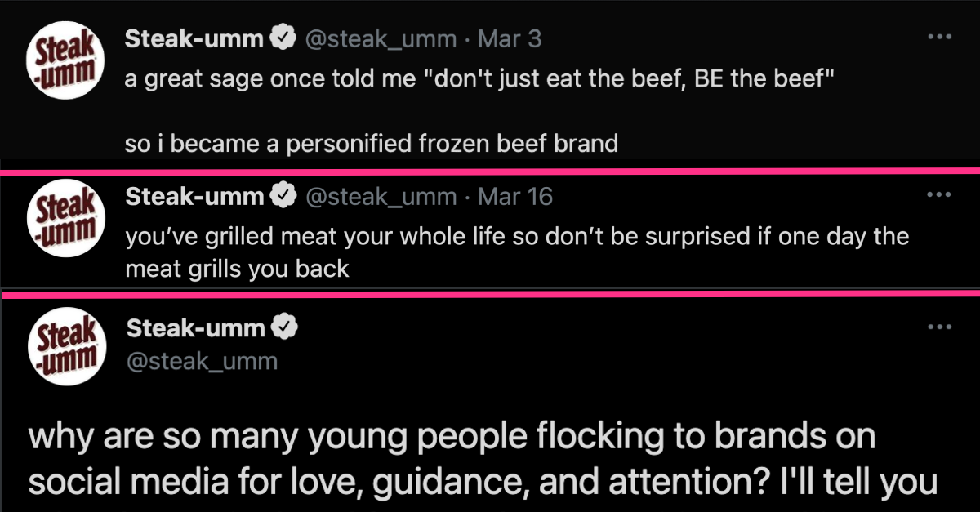Select the @steak_umm handle under the bottom tweet's name
The height and width of the screenshot is (512, 980).
tap(202, 360)
